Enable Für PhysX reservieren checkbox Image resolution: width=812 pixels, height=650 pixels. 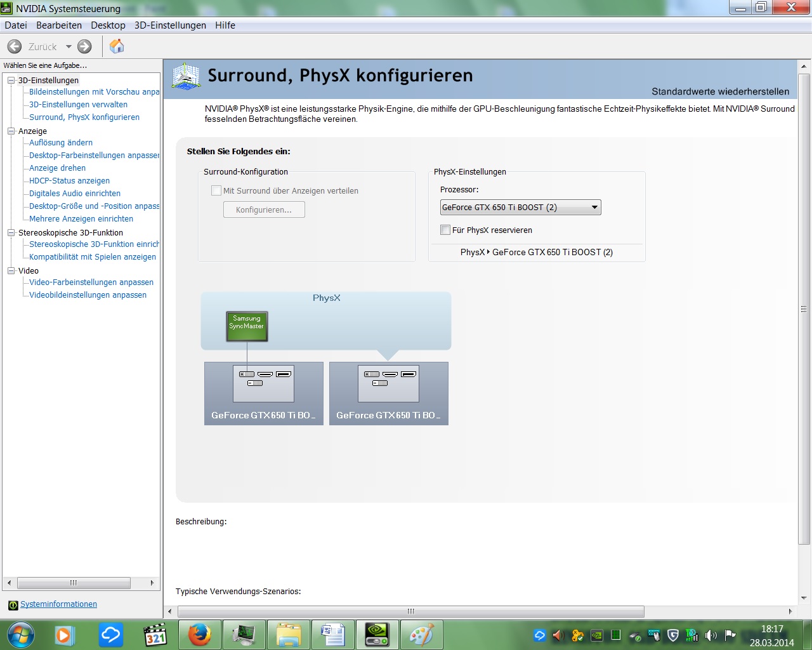[445, 230]
